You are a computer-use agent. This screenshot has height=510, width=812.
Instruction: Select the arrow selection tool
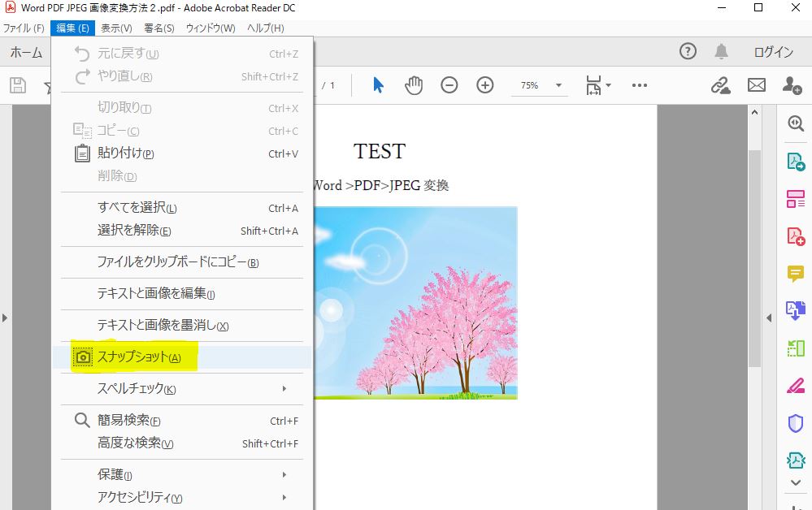378,85
